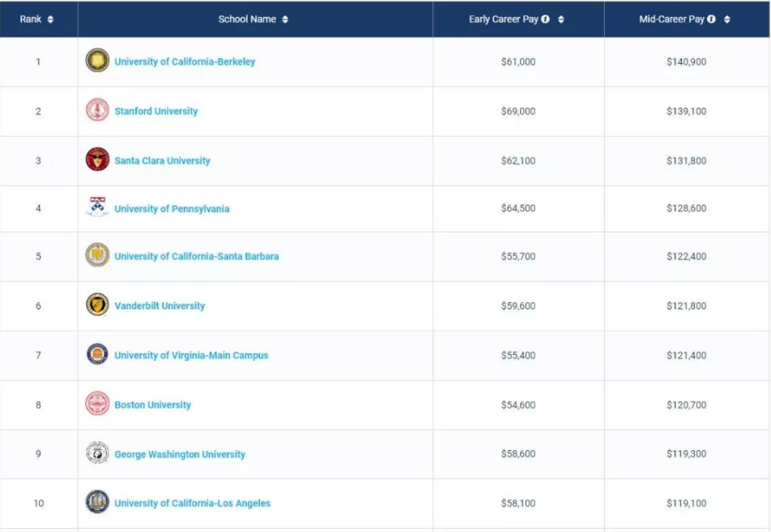The width and height of the screenshot is (771, 532).
Task: Click the UC Berkeley seal logo
Action: tap(97, 61)
